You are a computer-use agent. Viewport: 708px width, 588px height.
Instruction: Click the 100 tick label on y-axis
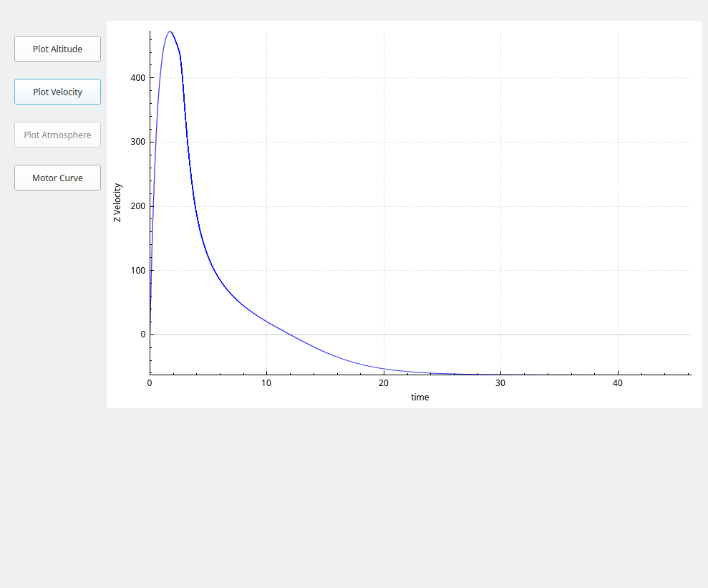(x=137, y=270)
